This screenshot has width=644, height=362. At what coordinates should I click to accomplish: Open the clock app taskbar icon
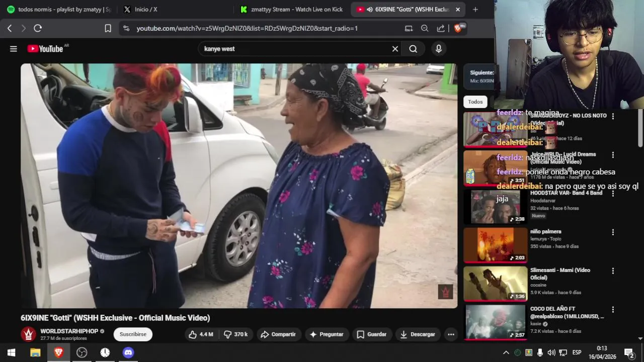[105, 352]
